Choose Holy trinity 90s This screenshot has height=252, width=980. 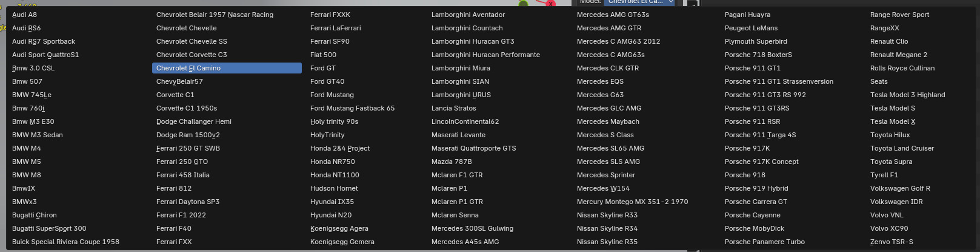[334, 121]
